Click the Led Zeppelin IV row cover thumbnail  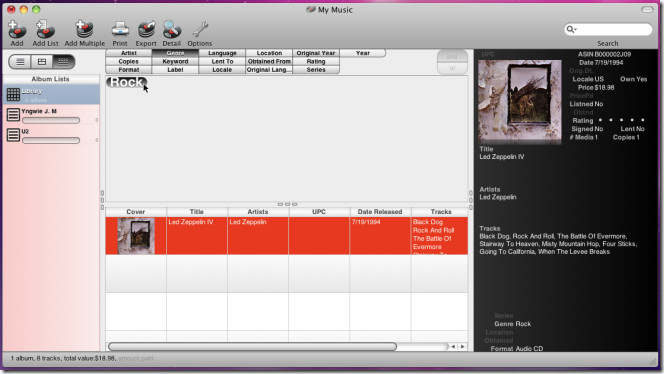click(x=136, y=236)
